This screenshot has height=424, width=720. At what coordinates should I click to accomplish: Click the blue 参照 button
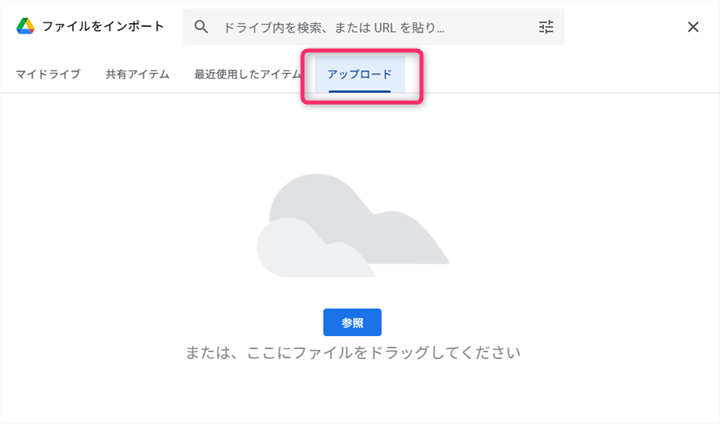click(352, 322)
